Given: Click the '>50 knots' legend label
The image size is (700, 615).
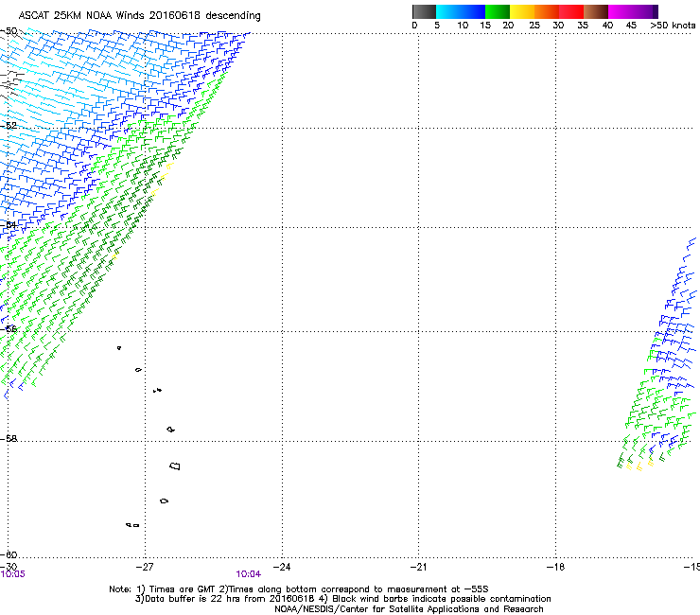Looking at the screenshot, I should [673, 26].
